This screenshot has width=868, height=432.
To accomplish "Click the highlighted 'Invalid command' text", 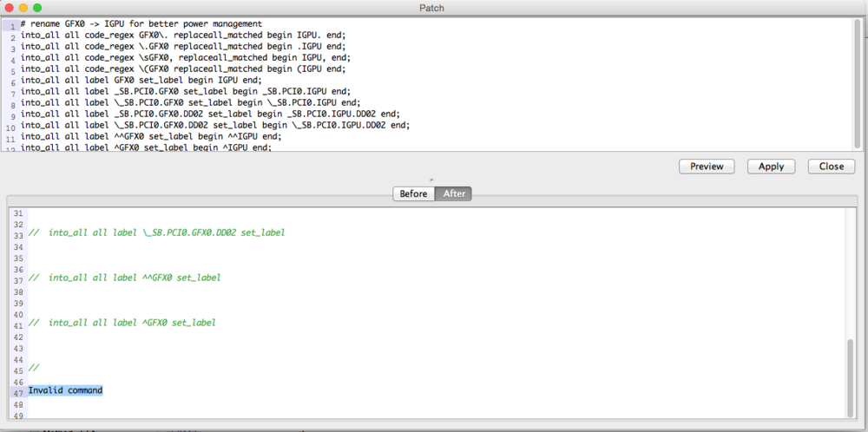I will [65, 390].
